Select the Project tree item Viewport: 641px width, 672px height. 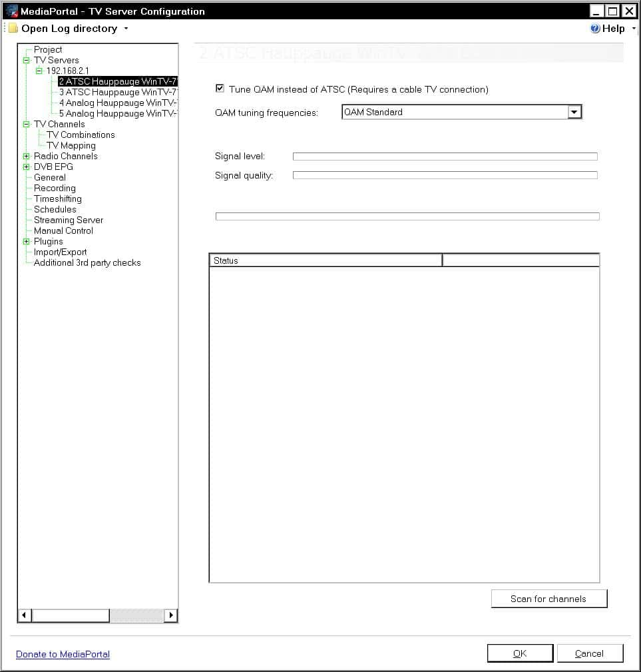coord(48,50)
